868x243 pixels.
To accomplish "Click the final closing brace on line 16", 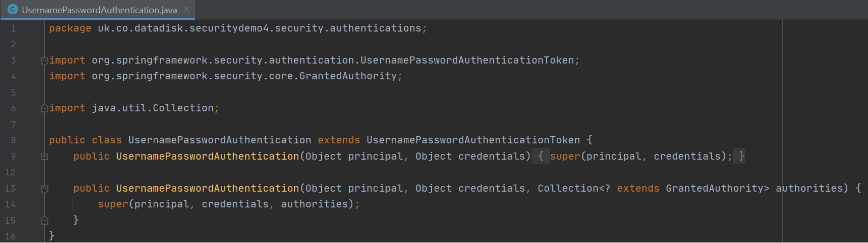I will click(x=51, y=236).
